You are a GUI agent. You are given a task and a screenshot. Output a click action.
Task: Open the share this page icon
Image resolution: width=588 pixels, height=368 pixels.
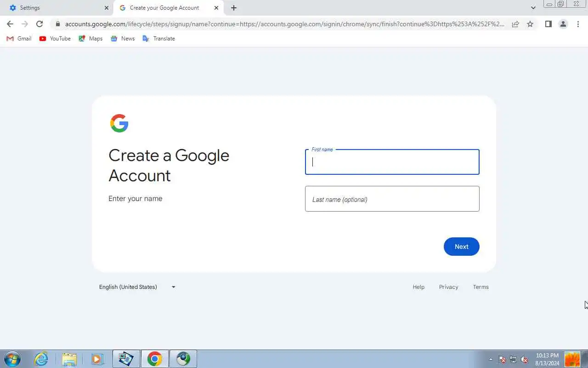(515, 24)
